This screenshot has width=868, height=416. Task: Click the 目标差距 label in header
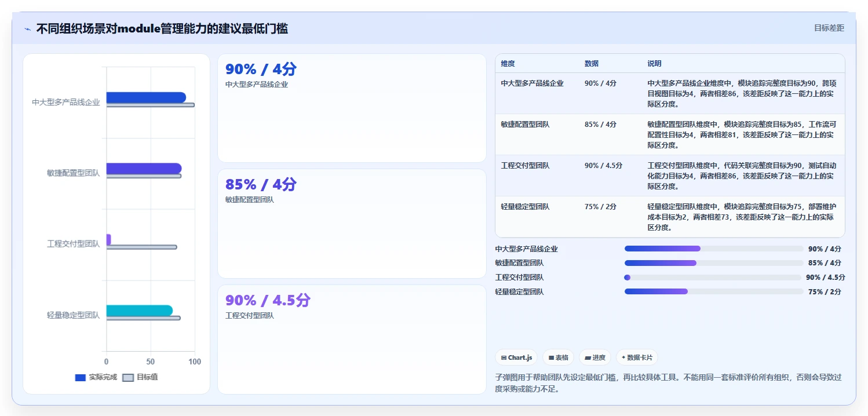pos(829,28)
